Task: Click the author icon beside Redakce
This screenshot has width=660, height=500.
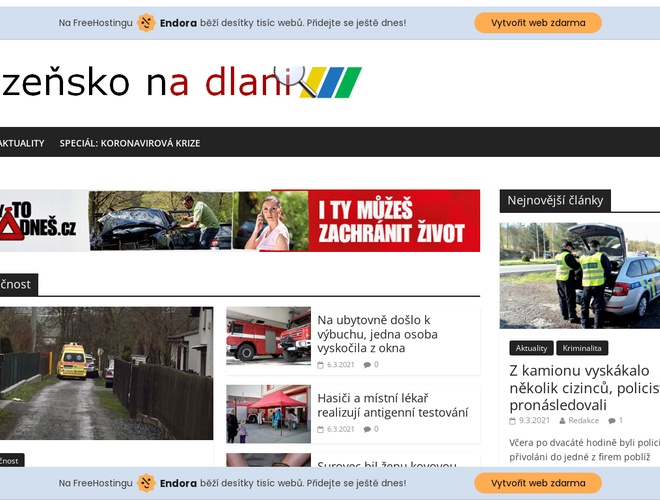Action: 562,420
